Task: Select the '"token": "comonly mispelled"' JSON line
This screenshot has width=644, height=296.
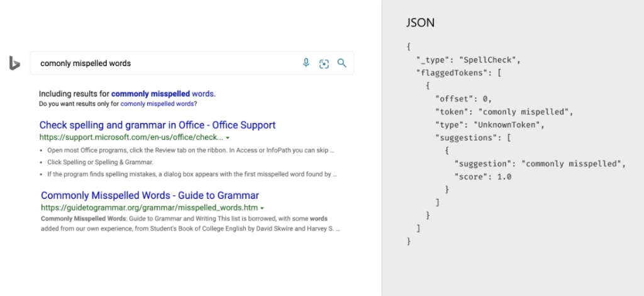Action: [x=504, y=112]
